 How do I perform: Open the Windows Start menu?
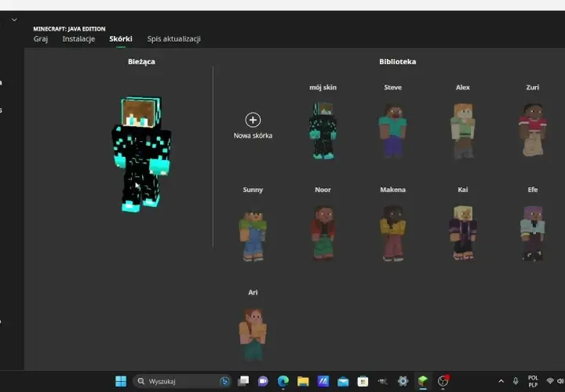121,381
